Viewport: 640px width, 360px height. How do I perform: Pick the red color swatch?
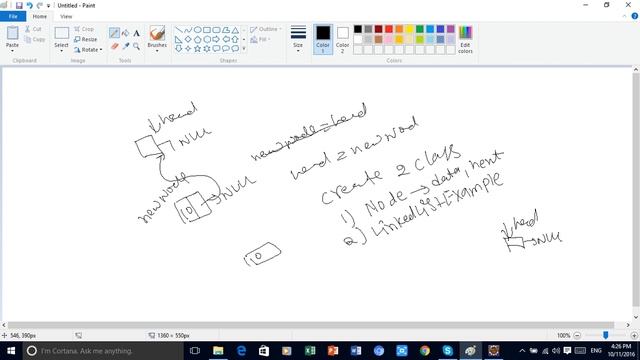[x=389, y=29]
